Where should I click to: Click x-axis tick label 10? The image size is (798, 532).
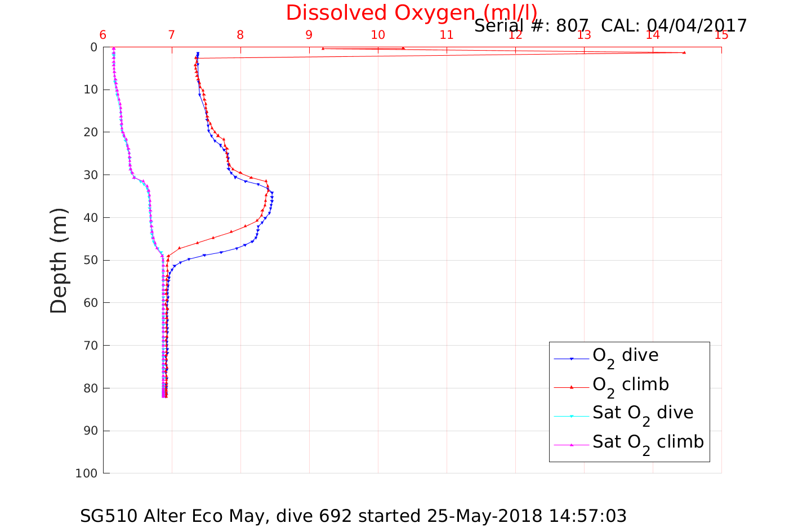coord(378,35)
